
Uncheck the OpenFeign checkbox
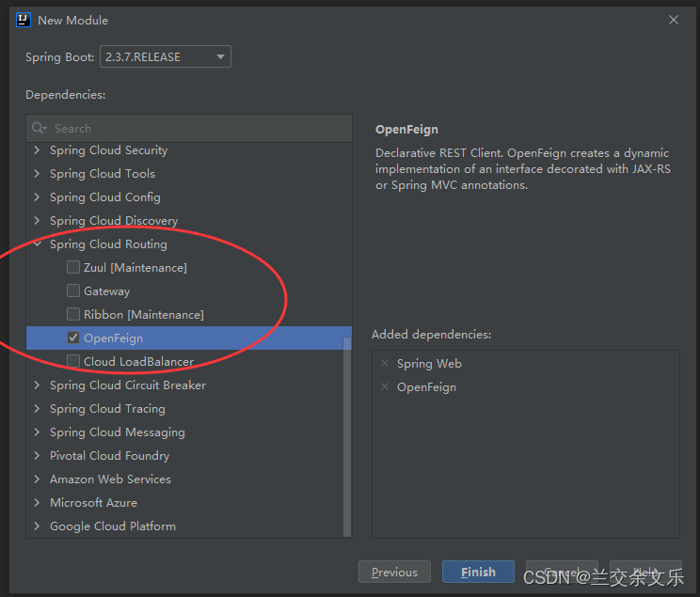73,338
